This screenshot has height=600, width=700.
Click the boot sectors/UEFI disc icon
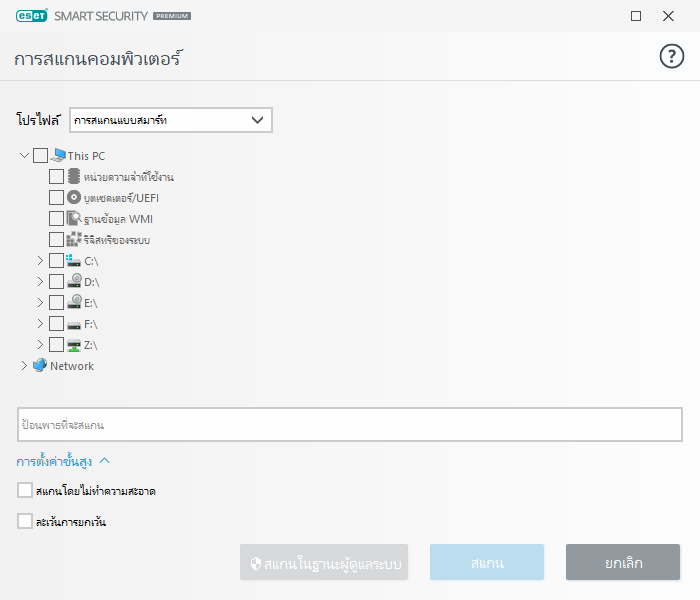tap(74, 197)
